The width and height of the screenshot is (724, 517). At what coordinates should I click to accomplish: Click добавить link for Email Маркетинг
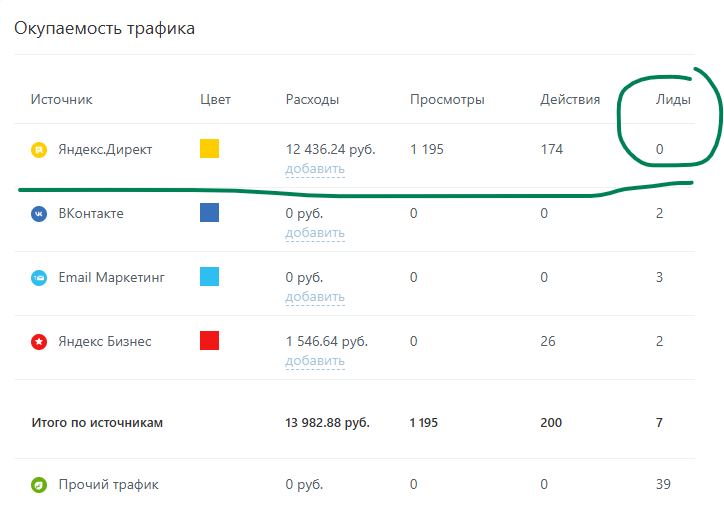point(315,297)
